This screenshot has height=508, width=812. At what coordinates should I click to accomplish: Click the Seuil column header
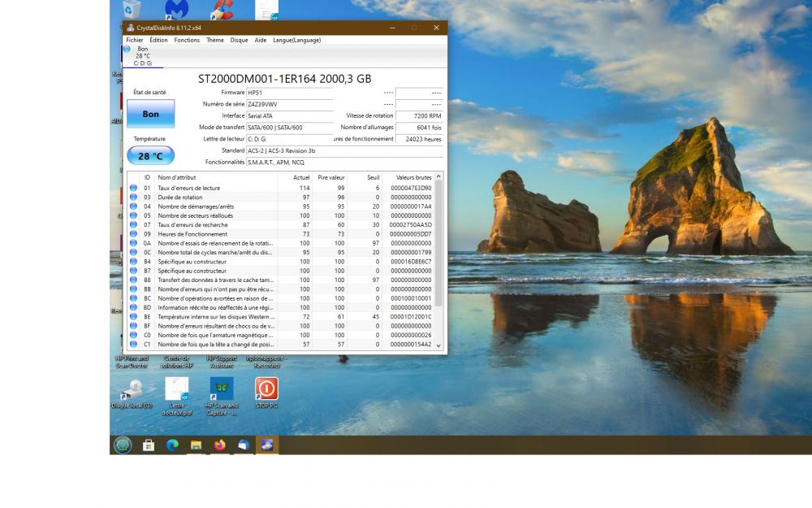coord(365,177)
